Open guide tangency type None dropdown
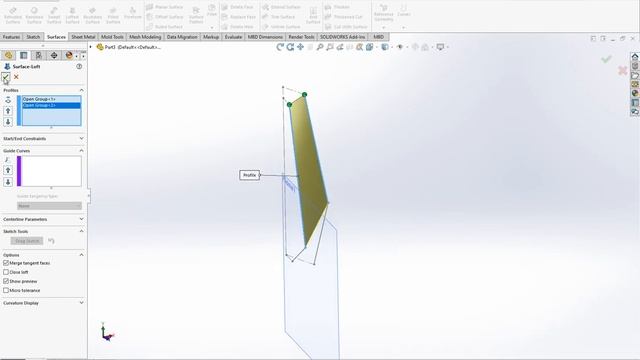This screenshot has height=360, width=640. pos(49,206)
